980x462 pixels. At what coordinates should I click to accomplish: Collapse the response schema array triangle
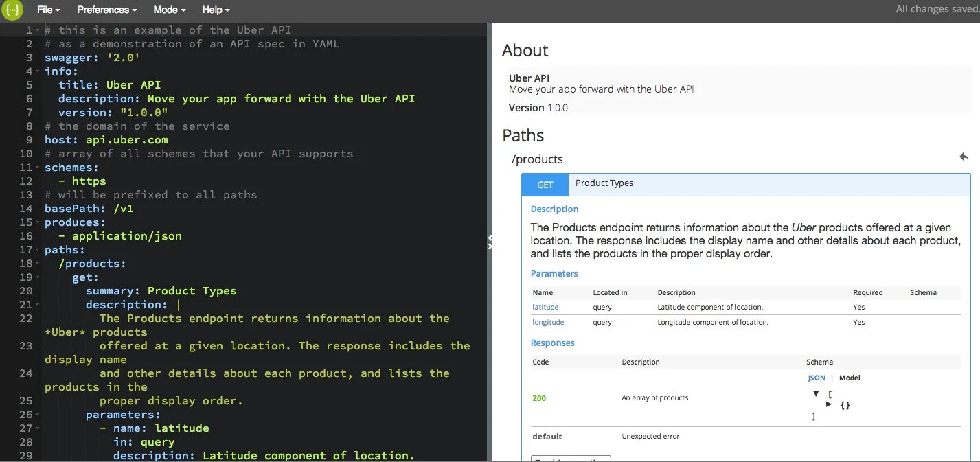(x=816, y=394)
